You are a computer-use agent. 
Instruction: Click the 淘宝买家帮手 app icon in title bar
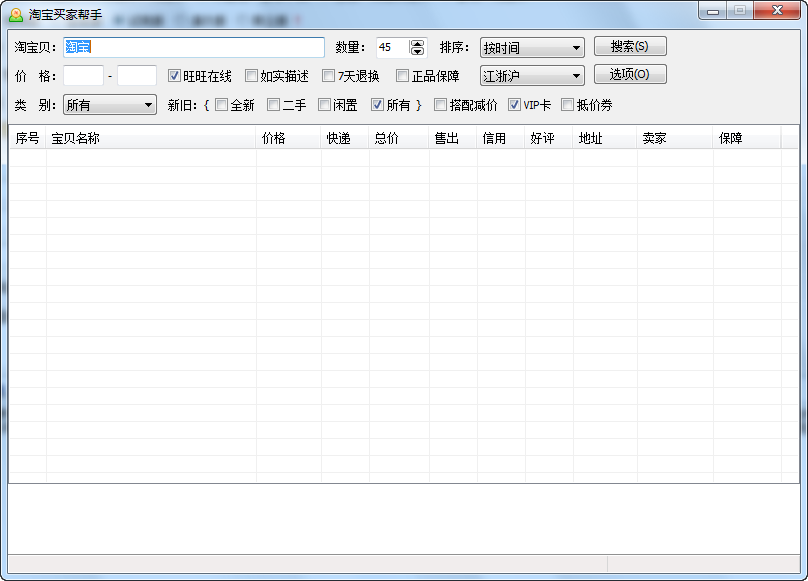click(16, 15)
